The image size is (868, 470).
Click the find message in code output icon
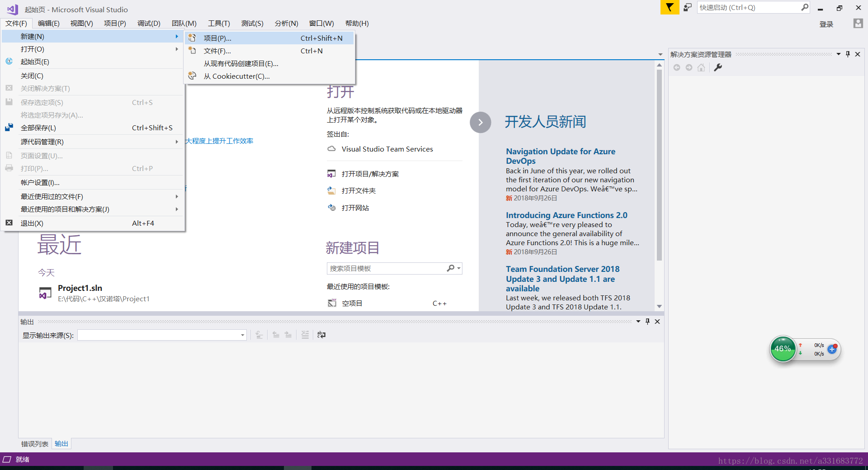tap(259, 335)
